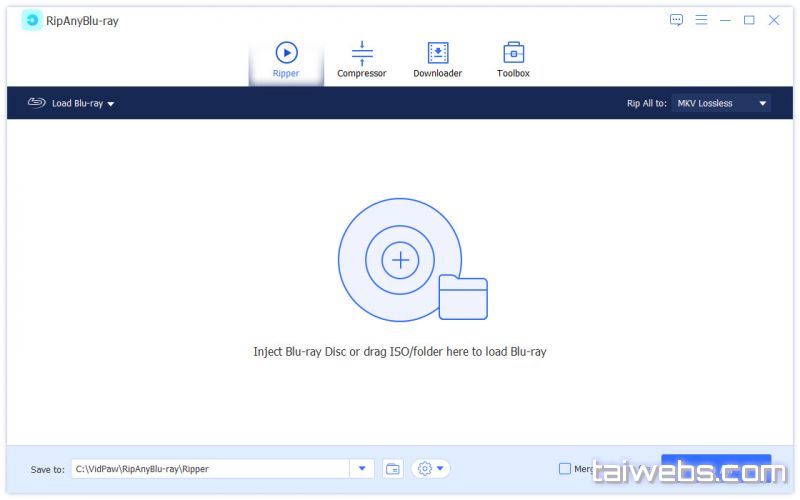800x500 pixels.
Task: Click the RipAnyBlu-ray app logo
Action: tap(32, 20)
